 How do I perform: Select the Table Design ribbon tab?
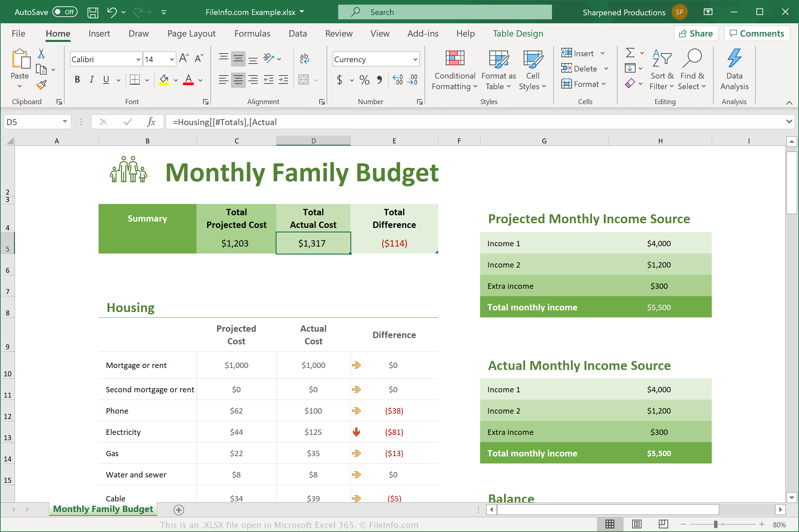[x=518, y=33]
